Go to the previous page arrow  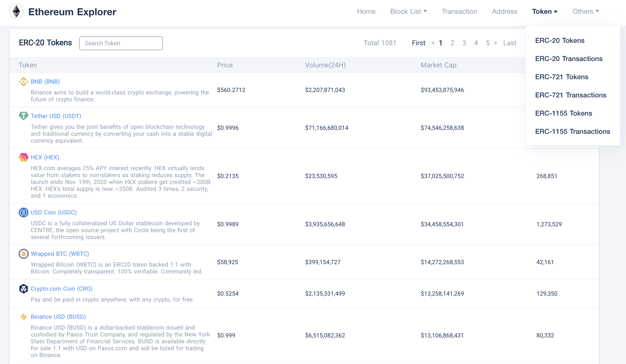pyautogui.click(x=433, y=43)
